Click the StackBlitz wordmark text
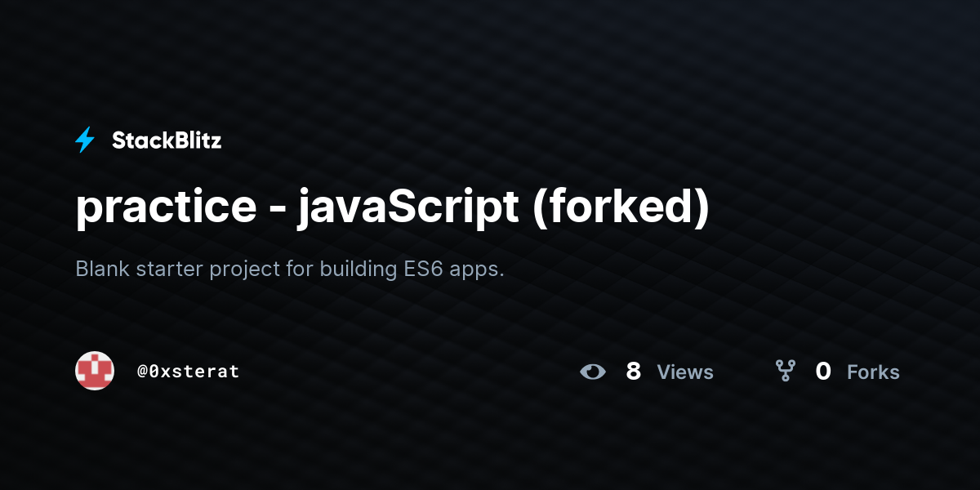Image resolution: width=980 pixels, height=490 pixels. (x=167, y=140)
